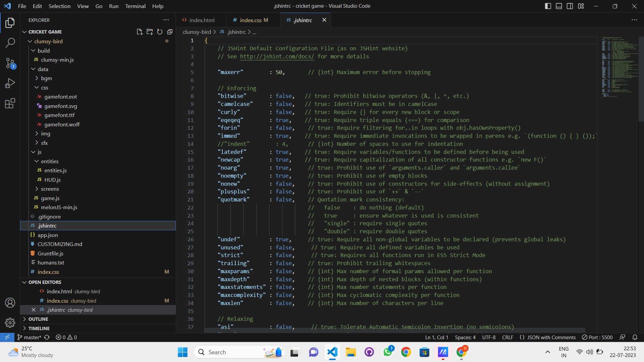Open the Manage gear settings icon
This screenshot has width=644, height=362.
tap(10, 322)
